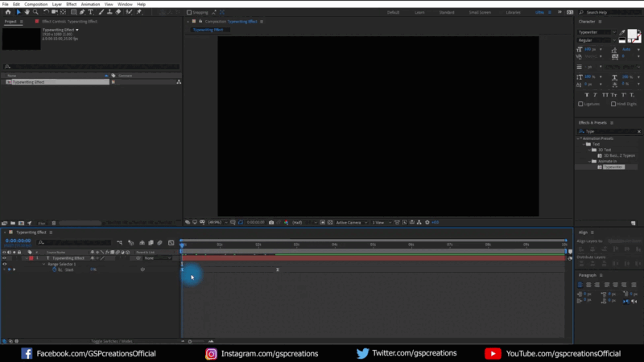The height and width of the screenshot is (362, 644).
Task: Switch to the Learn workspace
Action: [419, 12]
